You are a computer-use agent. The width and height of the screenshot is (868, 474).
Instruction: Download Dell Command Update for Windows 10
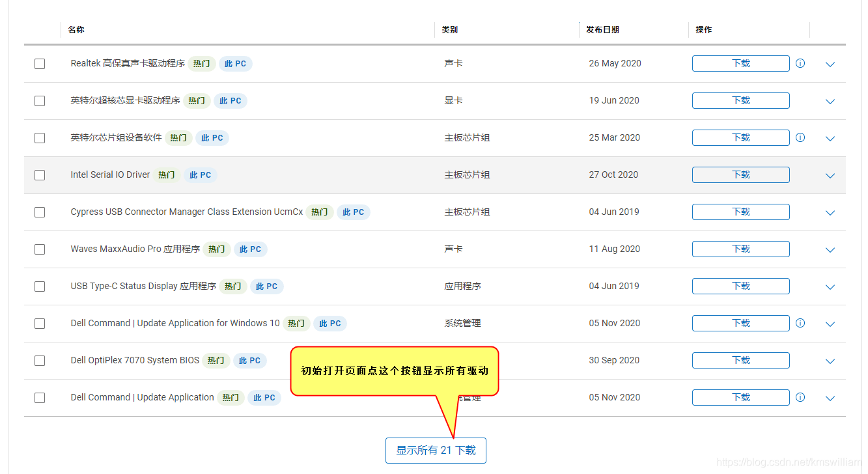coord(741,323)
